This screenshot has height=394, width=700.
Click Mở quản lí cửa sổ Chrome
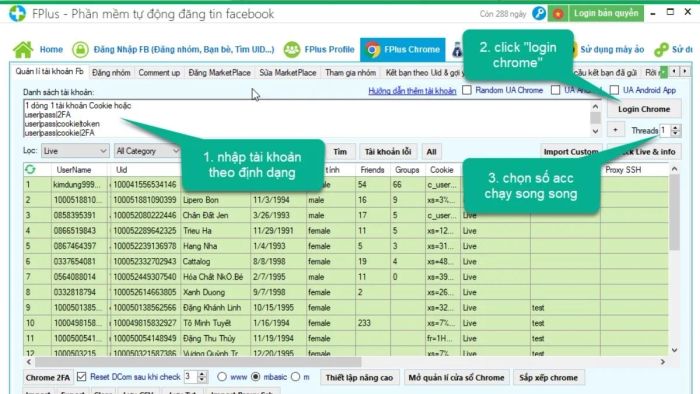tap(456, 377)
